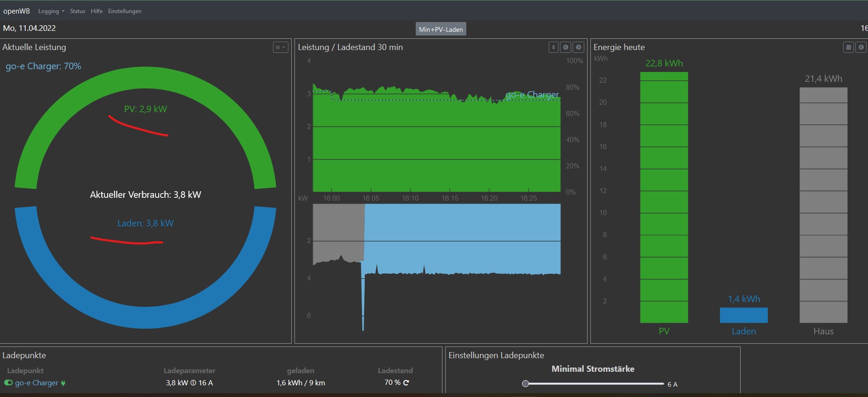Expand the Logging dropdown menu
Image resolution: width=868 pixels, height=397 pixels.
pyautogui.click(x=51, y=11)
